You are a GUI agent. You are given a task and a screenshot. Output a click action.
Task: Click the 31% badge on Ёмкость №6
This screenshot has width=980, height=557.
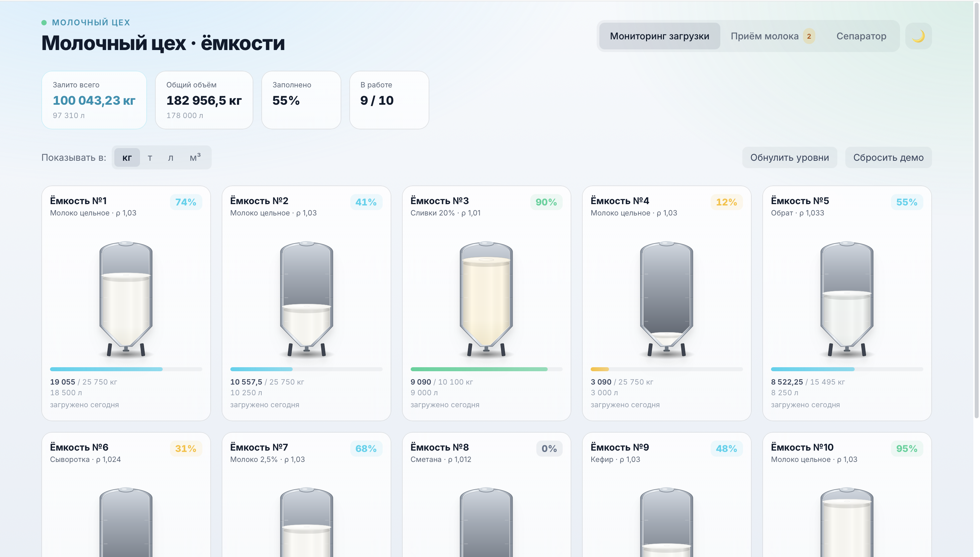[x=186, y=448]
